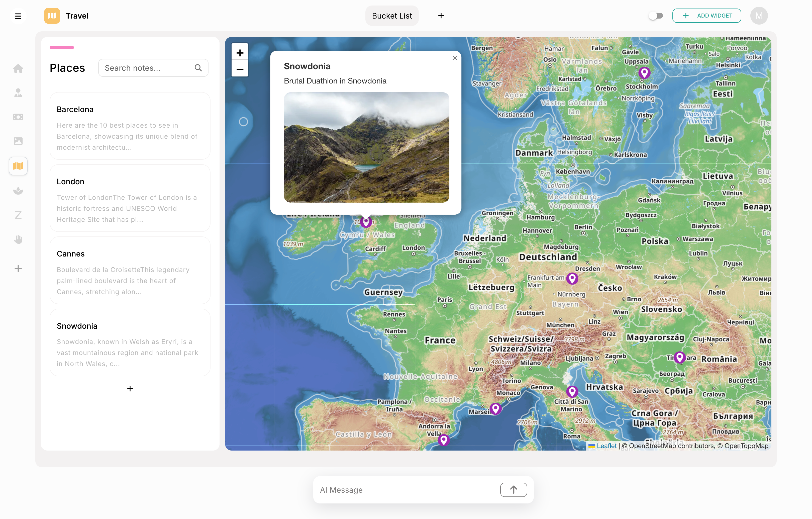Add a new tab with plus button
This screenshot has height=519, width=812.
pyautogui.click(x=441, y=16)
